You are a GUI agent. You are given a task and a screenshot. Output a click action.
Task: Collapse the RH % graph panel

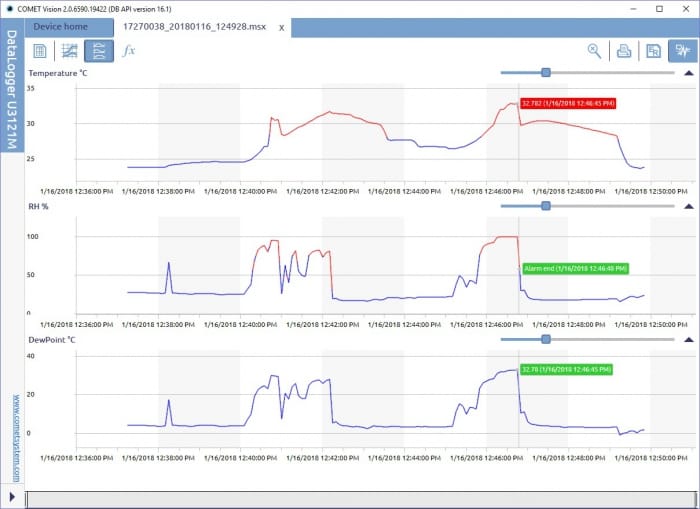688,206
